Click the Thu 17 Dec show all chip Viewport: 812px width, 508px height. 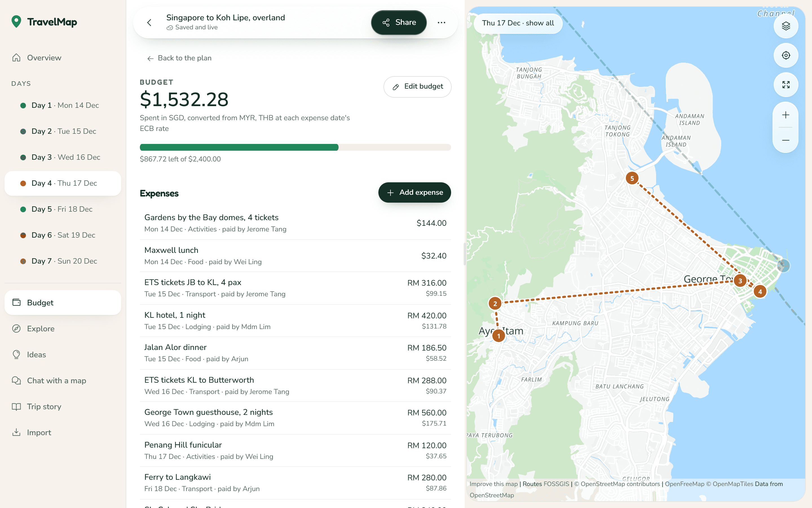point(518,23)
